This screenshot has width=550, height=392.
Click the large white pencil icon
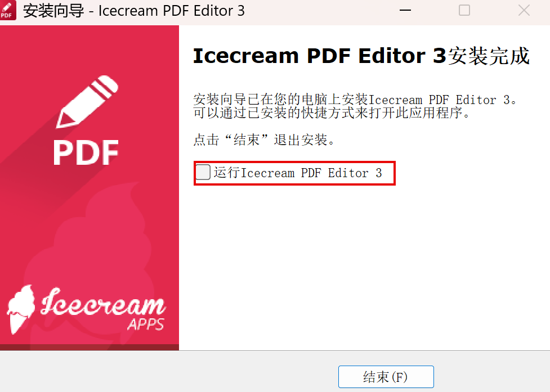coord(87,102)
